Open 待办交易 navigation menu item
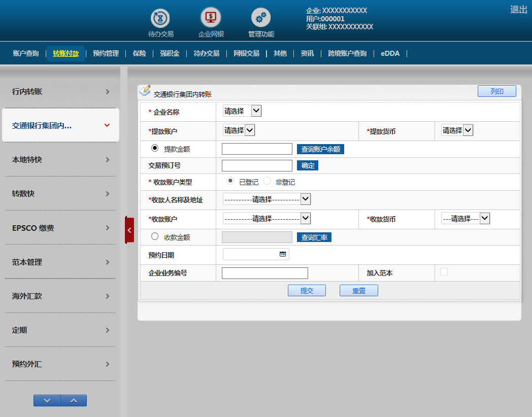The width and height of the screenshot is (532, 417). [206, 53]
